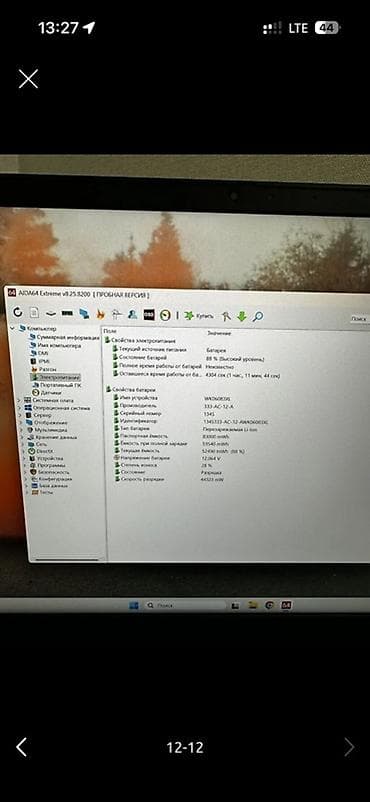Select Суммарная информация in the tree
This screenshot has width=370, height=802.
coord(64,338)
